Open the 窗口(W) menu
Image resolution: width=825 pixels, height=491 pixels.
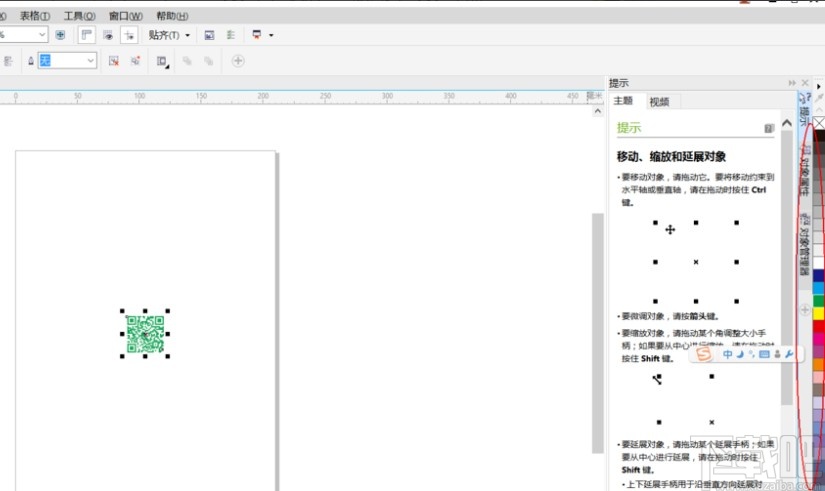coord(126,16)
